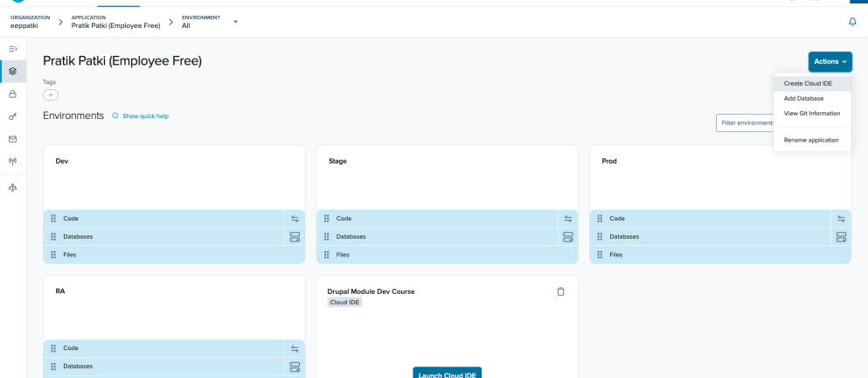The image size is (868, 378).
Task: Select View Git Information option
Action: pos(811,113)
